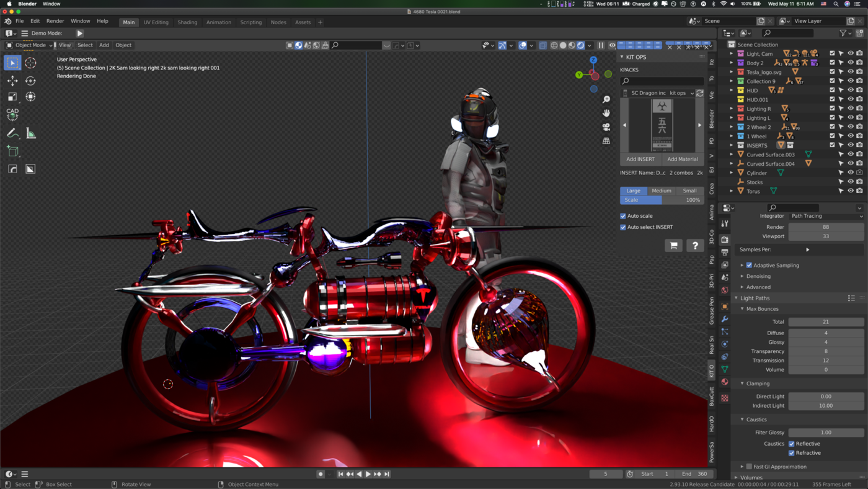Adjust the KIT OPS Scale slider
This screenshot has height=489, width=868.
click(x=662, y=200)
